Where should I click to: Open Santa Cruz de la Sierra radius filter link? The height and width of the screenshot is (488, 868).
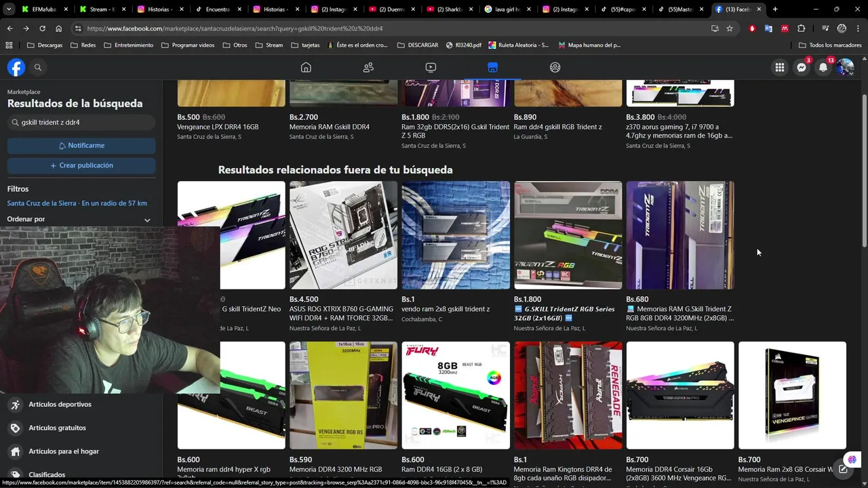coord(77,203)
